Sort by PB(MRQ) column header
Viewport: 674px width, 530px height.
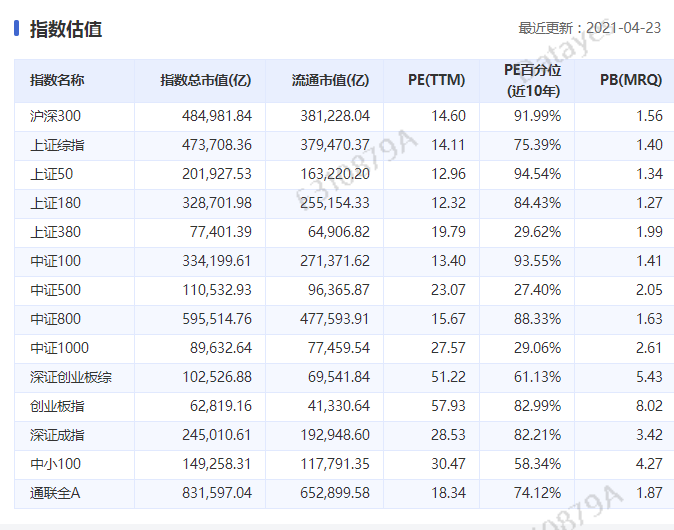point(630,81)
